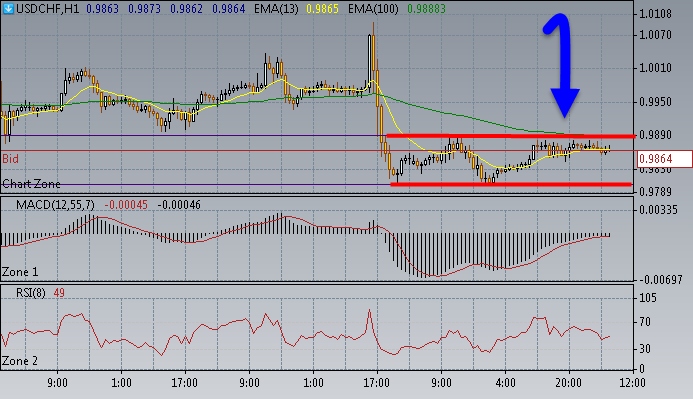Click the 12:00 time axis label
693x399 pixels.
click(x=633, y=383)
